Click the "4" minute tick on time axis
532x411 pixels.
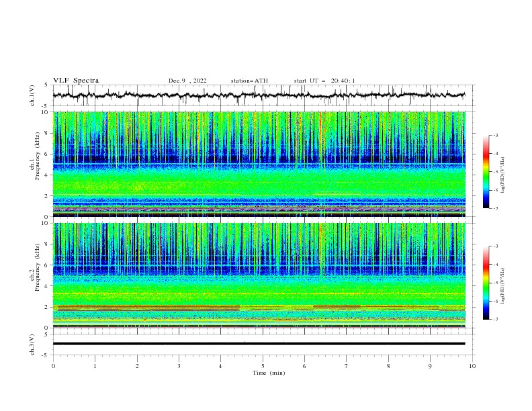coord(220,366)
